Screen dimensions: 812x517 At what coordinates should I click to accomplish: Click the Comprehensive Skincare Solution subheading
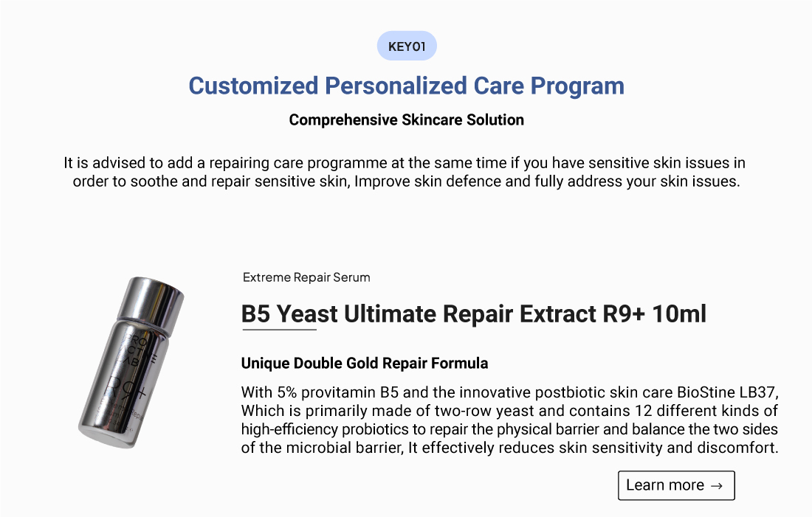point(406,119)
